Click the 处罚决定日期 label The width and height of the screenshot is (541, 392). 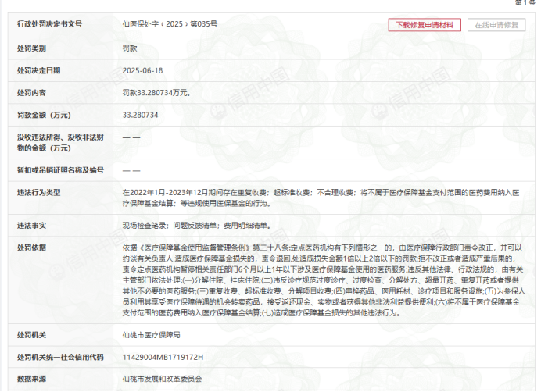[x=39, y=71]
